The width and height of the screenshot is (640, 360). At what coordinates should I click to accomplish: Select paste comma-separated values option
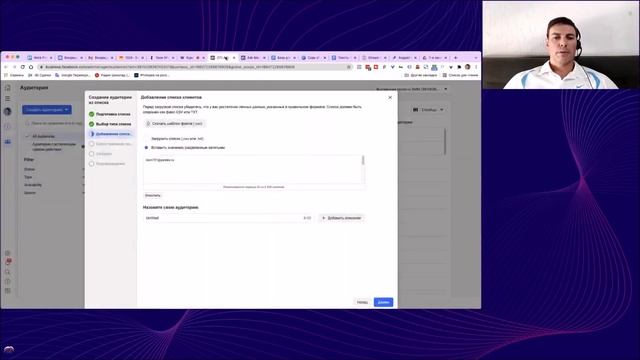pos(184,147)
